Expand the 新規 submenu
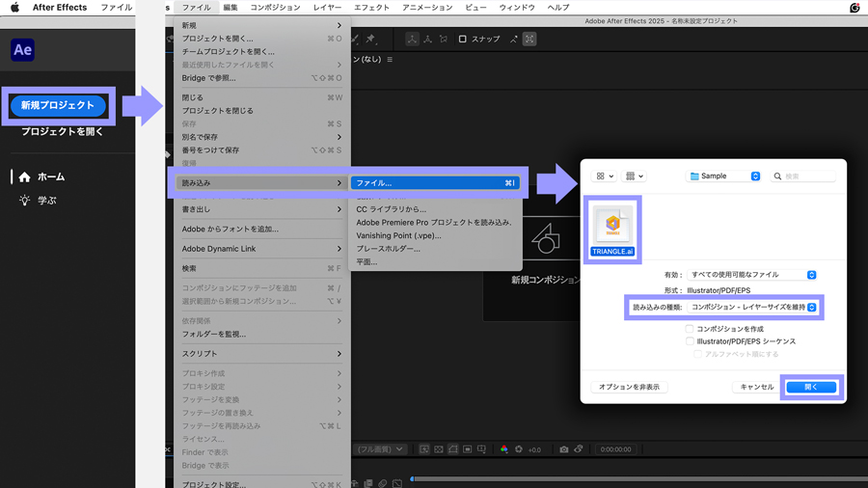 click(x=261, y=25)
